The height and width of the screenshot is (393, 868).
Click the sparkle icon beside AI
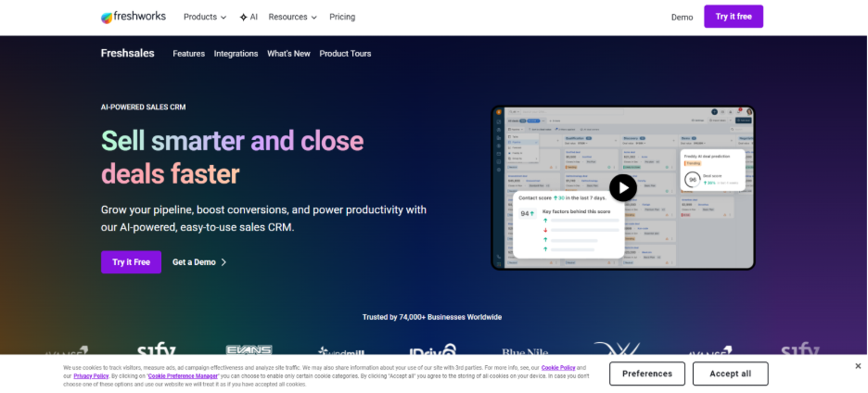(243, 18)
